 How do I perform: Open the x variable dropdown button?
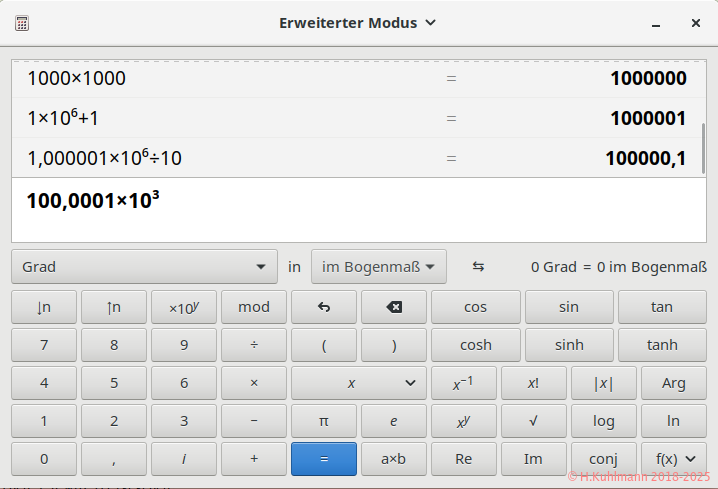[x=359, y=383]
